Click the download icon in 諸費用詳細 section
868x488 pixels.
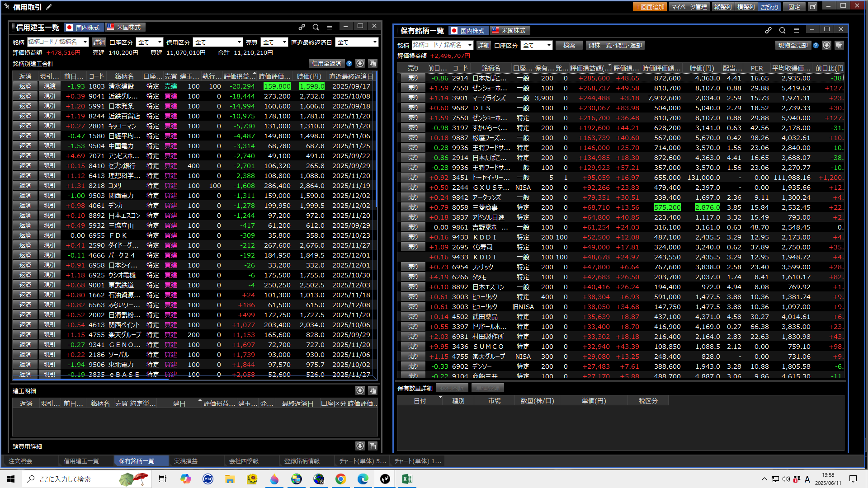tap(360, 446)
